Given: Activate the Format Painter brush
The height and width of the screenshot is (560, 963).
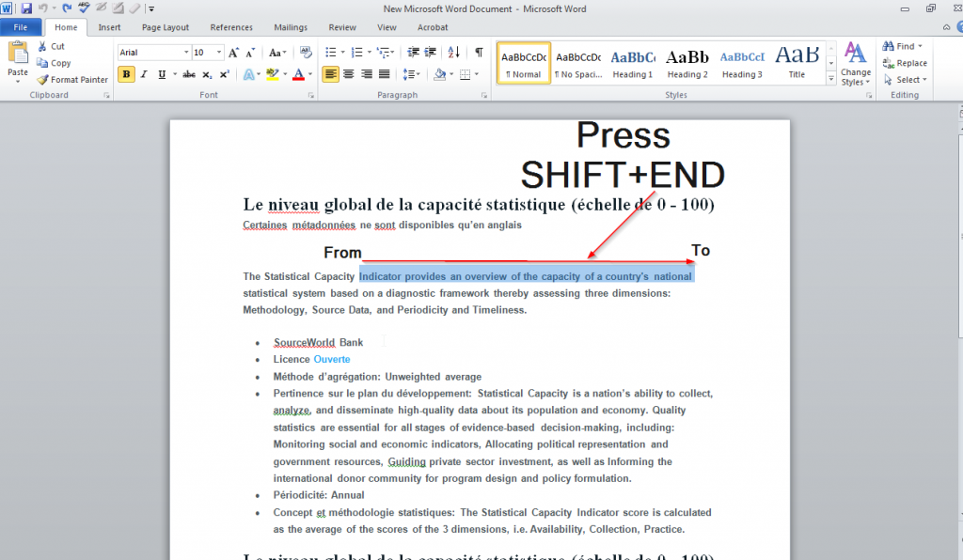Looking at the screenshot, I should (x=42, y=80).
